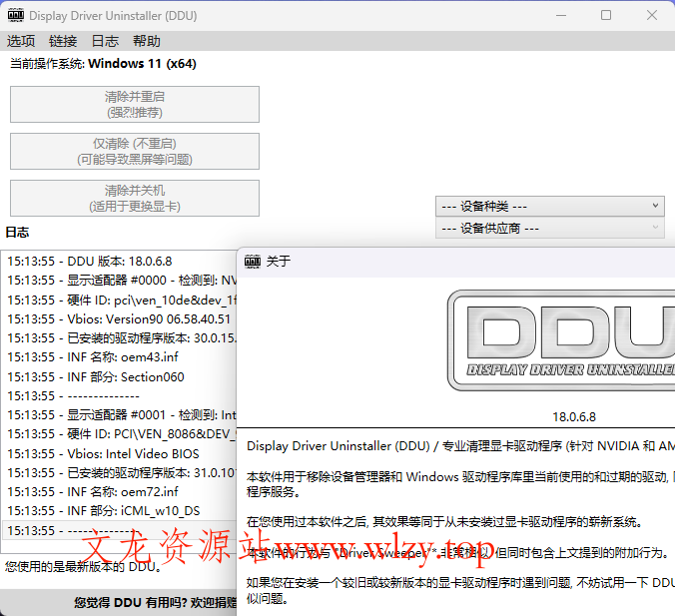675x616 pixels.
Task: Close the DDU main window
Action: 652,16
